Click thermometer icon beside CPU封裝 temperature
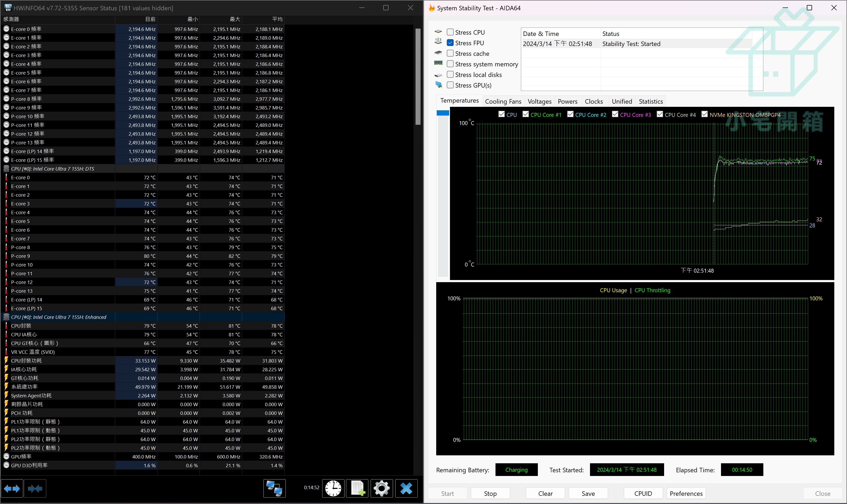The width and height of the screenshot is (847, 504). tap(6, 325)
